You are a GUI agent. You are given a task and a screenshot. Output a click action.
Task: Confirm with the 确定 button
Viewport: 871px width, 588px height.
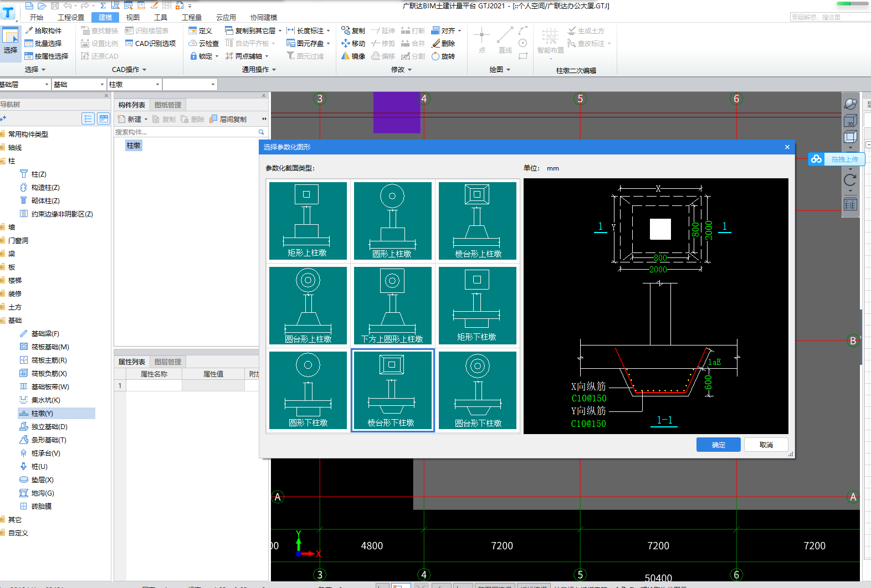tap(718, 445)
